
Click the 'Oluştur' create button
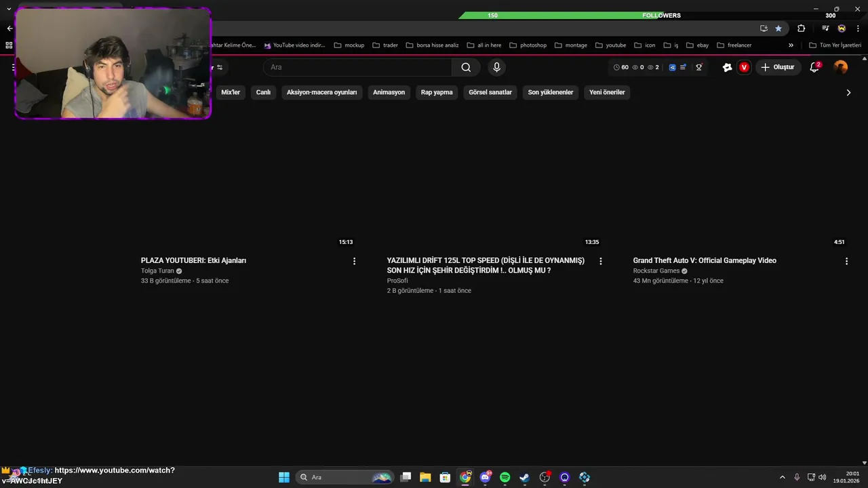click(778, 67)
